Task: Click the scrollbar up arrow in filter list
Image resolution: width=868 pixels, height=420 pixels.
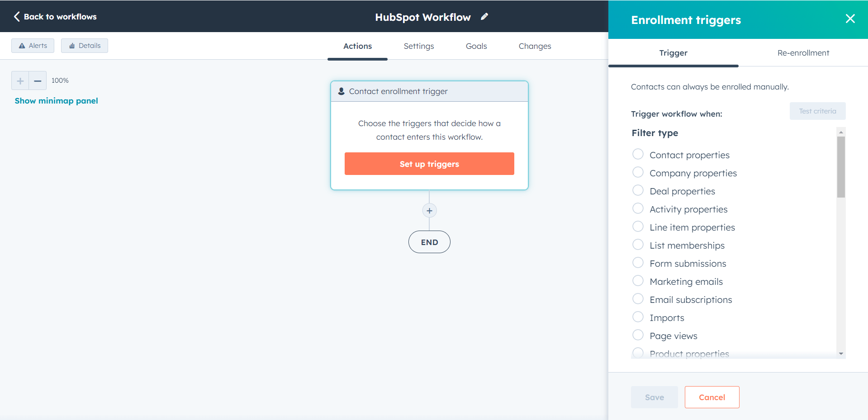Action: pos(841,132)
